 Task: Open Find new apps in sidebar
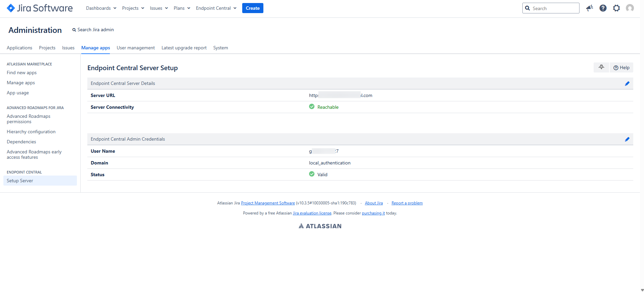(22, 72)
